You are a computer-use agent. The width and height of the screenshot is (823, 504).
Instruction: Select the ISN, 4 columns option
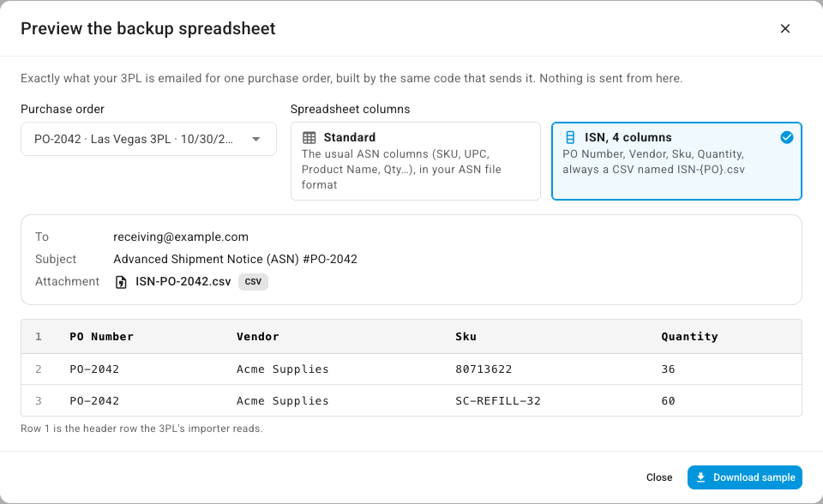coord(676,161)
